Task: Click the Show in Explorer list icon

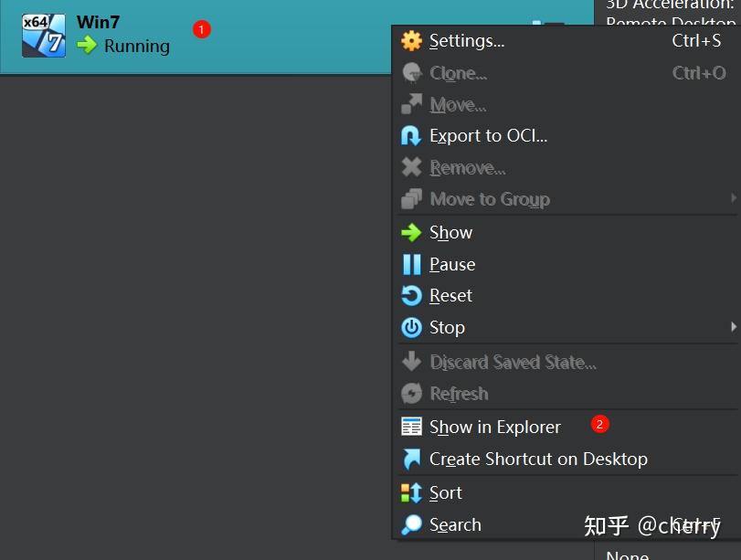Action: click(411, 427)
